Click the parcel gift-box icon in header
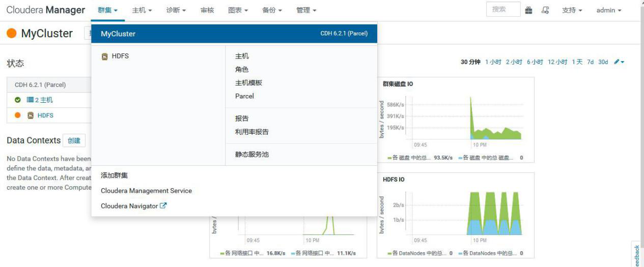The height and width of the screenshot is (267, 644). point(528,10)
